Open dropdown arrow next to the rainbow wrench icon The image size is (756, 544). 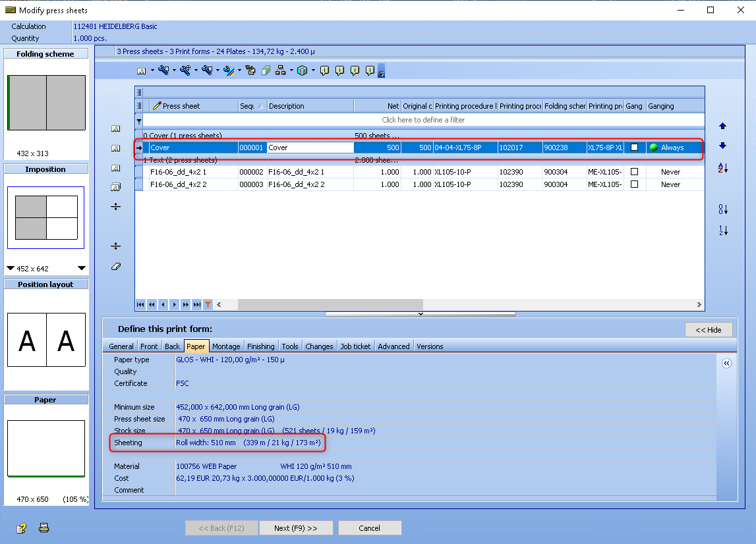click(239, 70)
